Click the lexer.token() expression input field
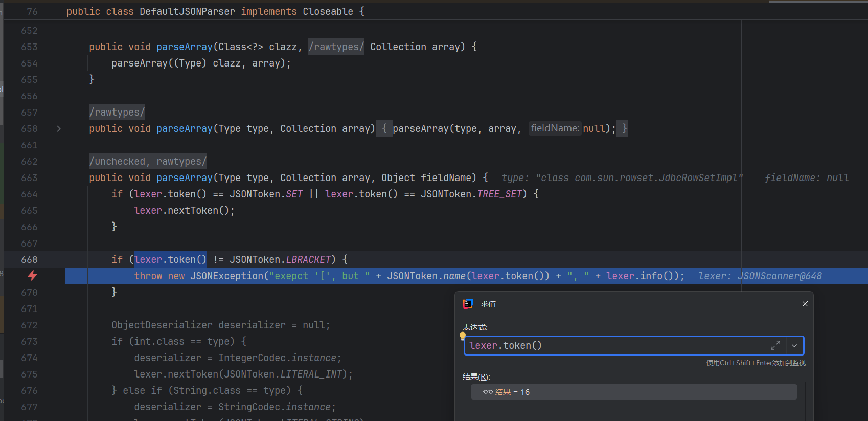868x421 pixels. pyautogui.click(x=613, y=346)
